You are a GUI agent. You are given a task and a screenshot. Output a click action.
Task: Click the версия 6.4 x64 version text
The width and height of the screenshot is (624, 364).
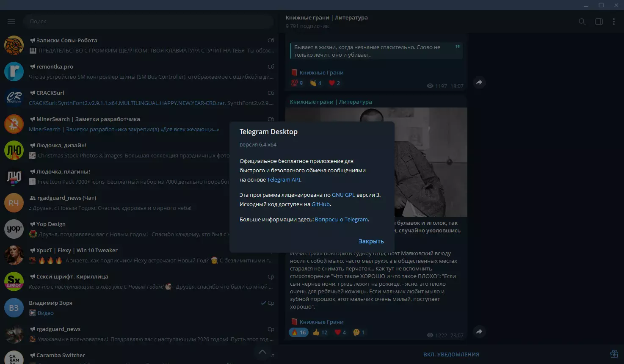click(x=258, y=145)
